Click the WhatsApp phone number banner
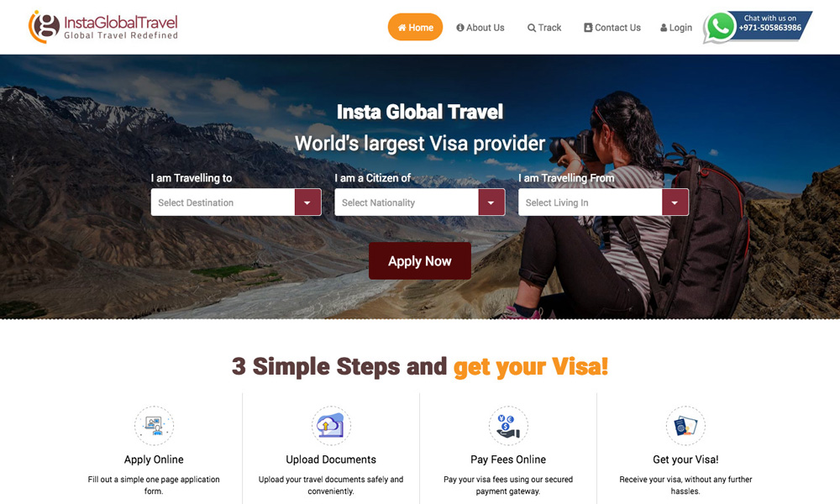The height and width of the screenshot is (504, 840). point(770,23)
